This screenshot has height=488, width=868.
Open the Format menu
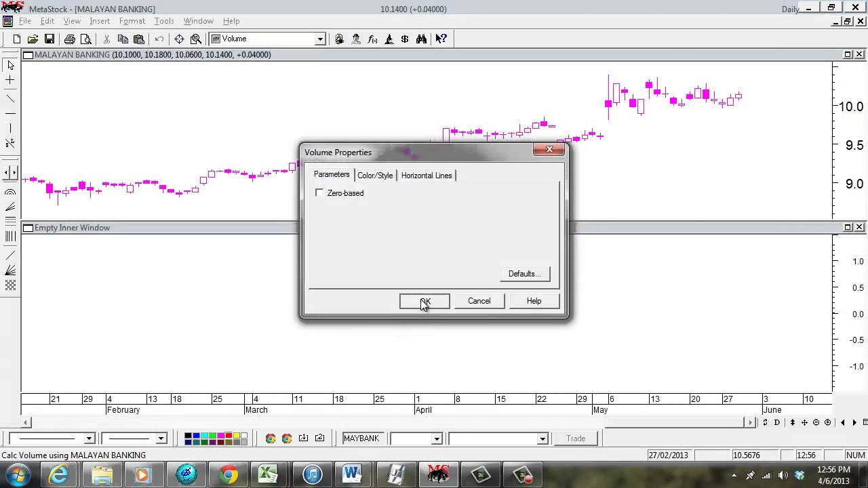click(132, 21)
